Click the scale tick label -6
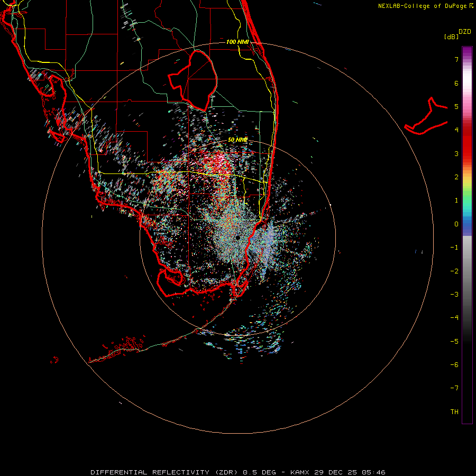The image size is (476, 476). click(x=454, y=365)
